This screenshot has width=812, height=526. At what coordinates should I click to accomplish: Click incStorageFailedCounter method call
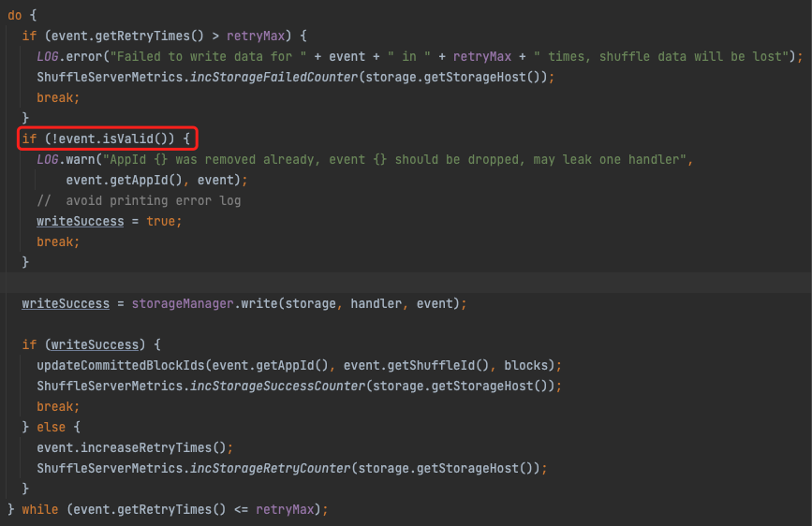click(295, 77)
